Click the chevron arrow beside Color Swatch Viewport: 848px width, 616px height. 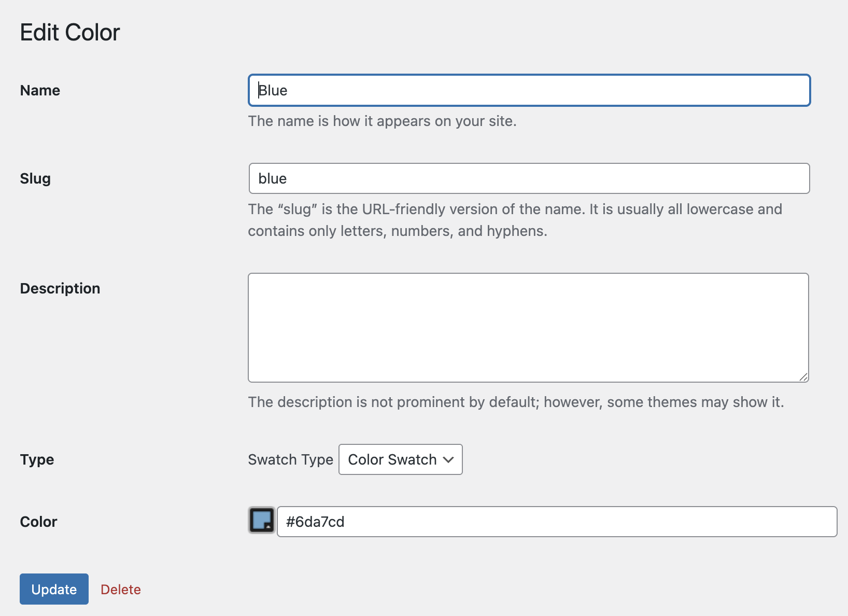[449, 459]
